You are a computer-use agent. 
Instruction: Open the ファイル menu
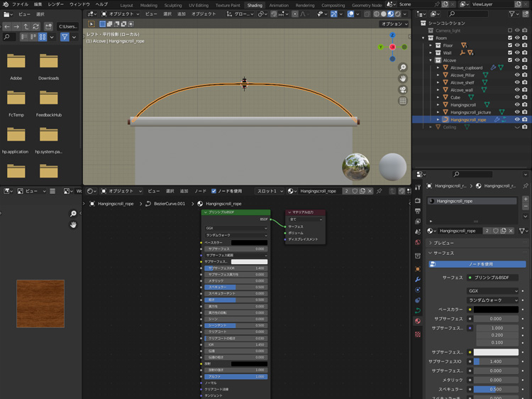tap(20, 4)
